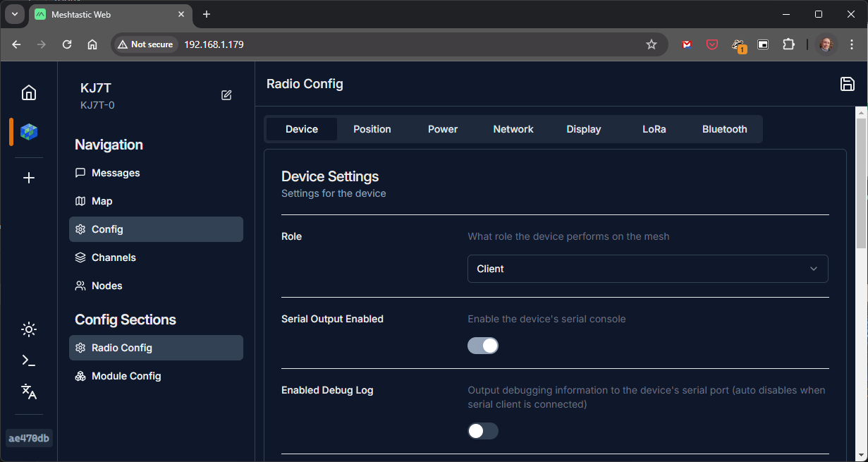Open the Pocket extension icon
The image size is (868, 462).
coord(712,44)
